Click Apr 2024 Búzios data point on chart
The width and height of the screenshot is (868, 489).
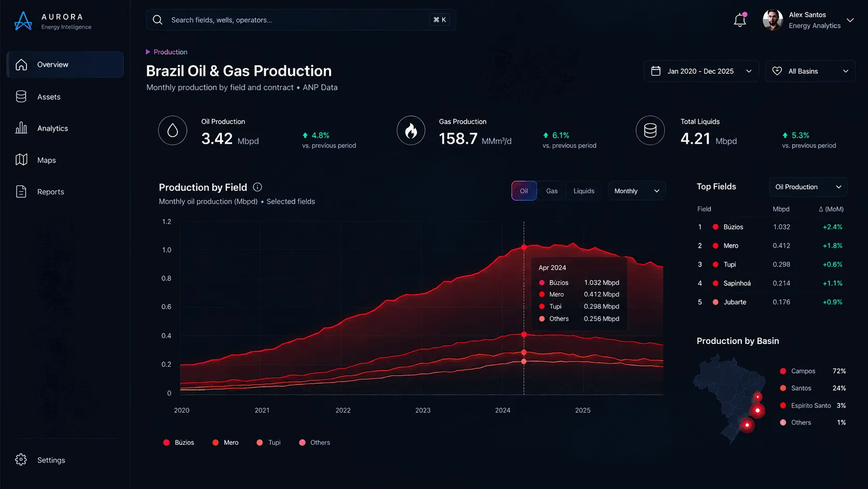(524, 247)
